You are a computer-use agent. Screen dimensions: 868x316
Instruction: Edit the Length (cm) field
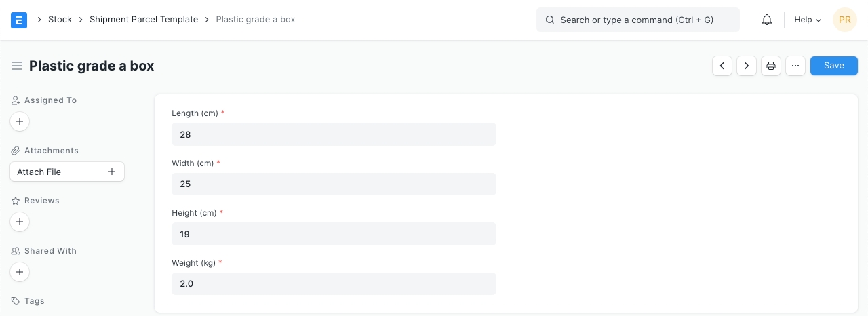pyautogui.click(x=334, y=134)
